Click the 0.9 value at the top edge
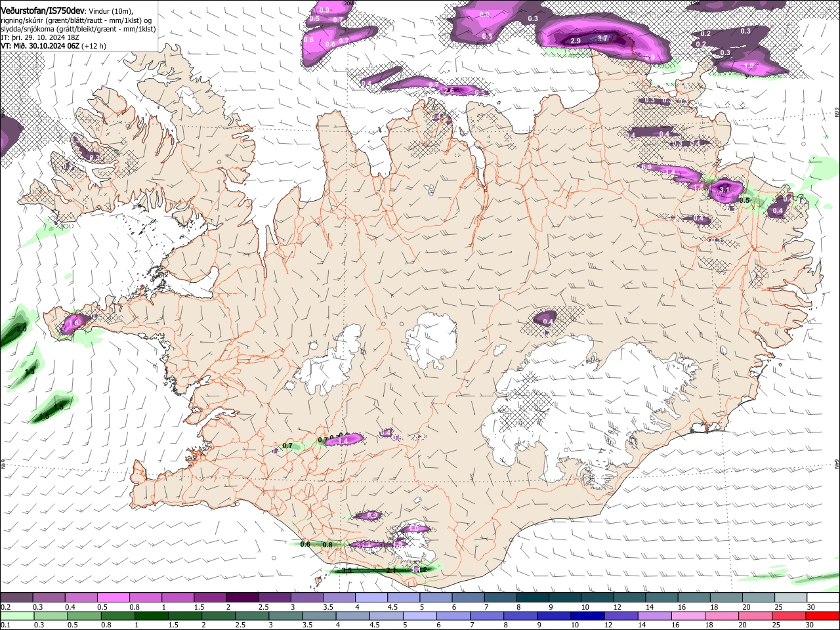This screenshot has width=840, height=630. (x=324, y=10)
